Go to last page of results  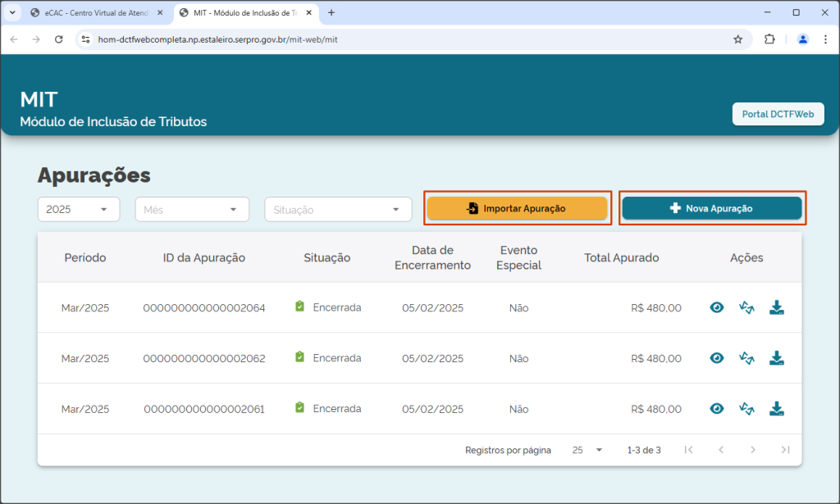click(x=785, y=449)
